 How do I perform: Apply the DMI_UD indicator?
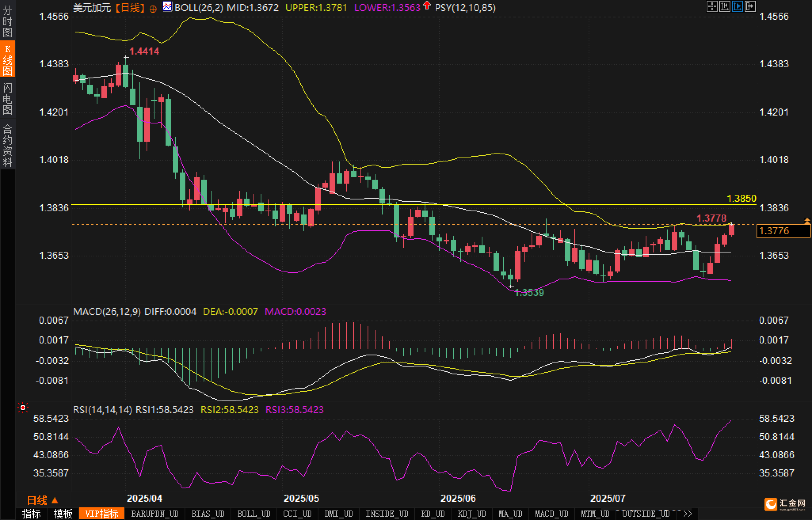(x=339, y=514)
